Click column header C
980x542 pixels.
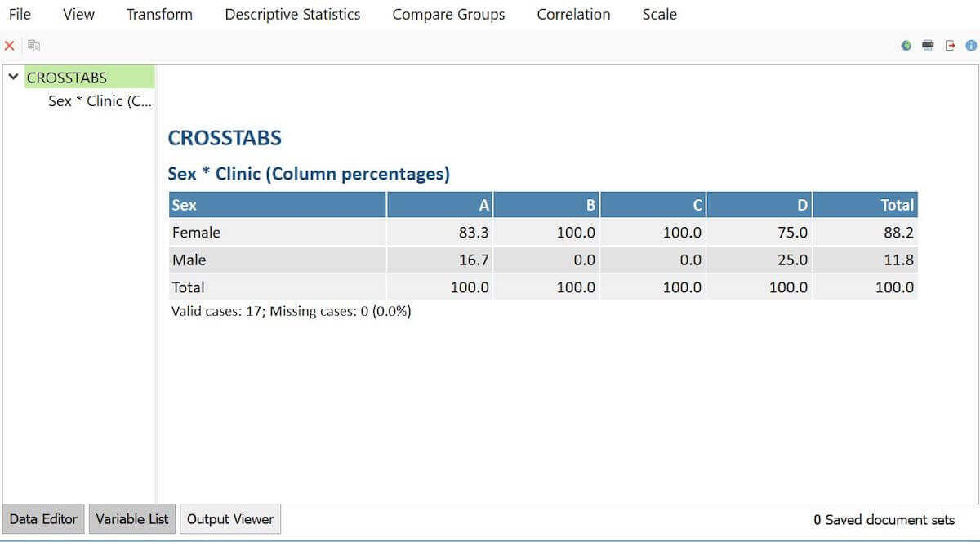click(653, 205)
